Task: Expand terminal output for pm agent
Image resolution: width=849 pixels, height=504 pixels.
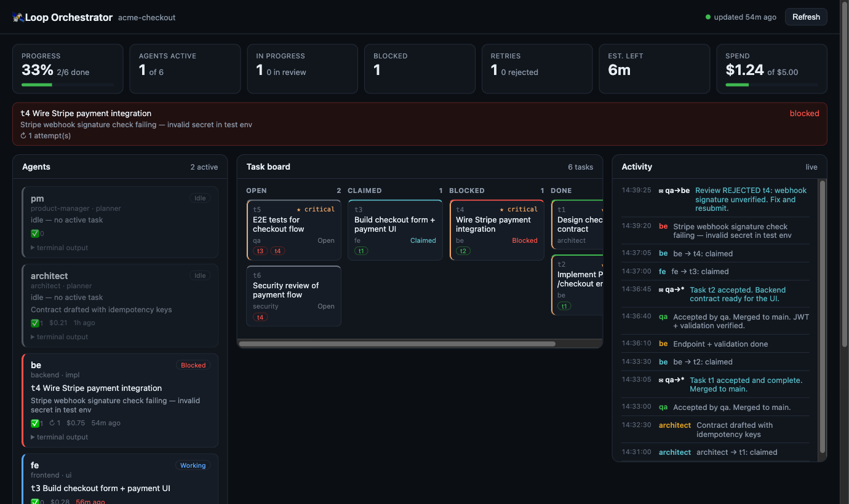Action: click(x=60, y=248)
